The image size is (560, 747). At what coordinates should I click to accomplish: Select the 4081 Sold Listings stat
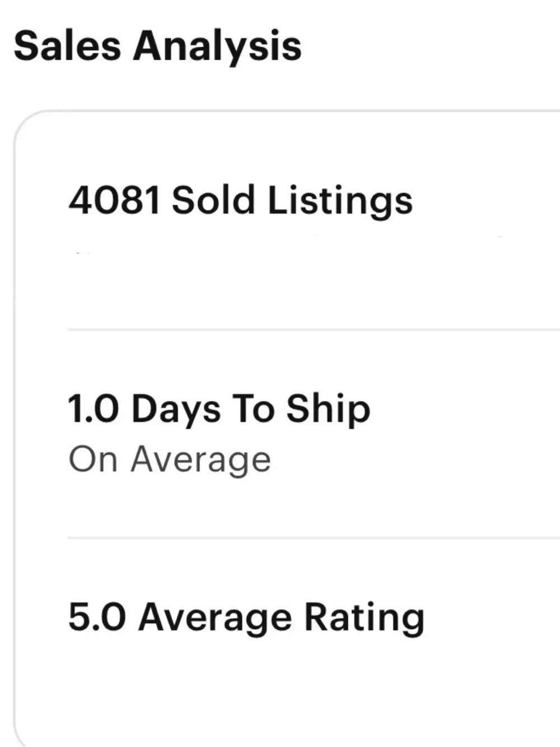coord(240,201)
